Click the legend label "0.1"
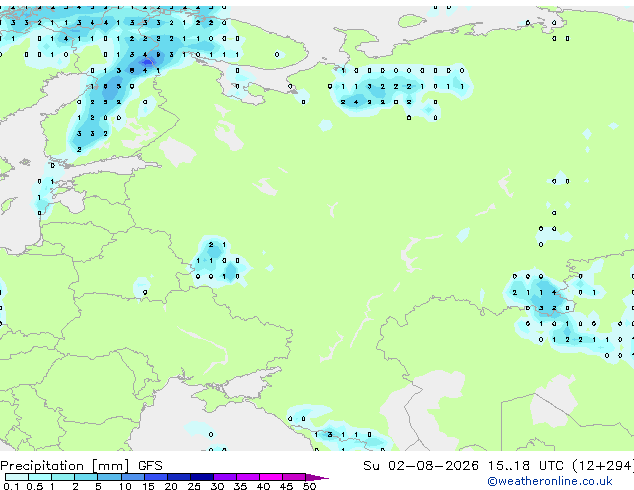 point(11,486)
